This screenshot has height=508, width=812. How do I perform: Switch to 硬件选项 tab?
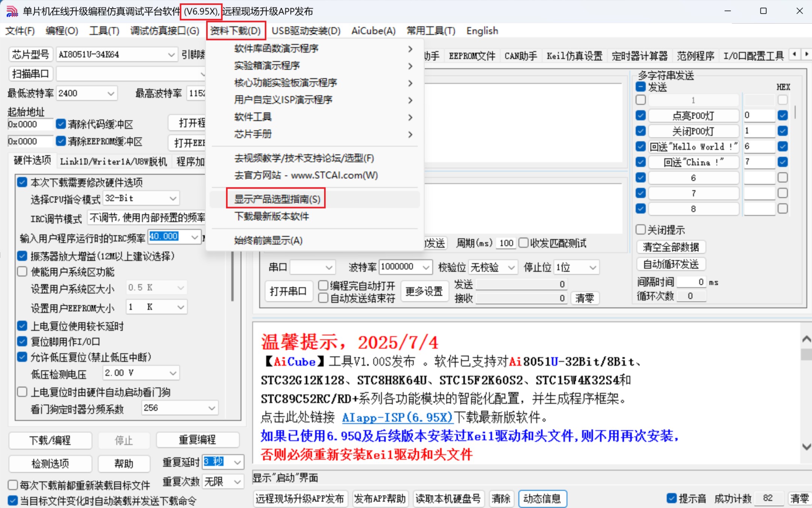tap(32, 160)
